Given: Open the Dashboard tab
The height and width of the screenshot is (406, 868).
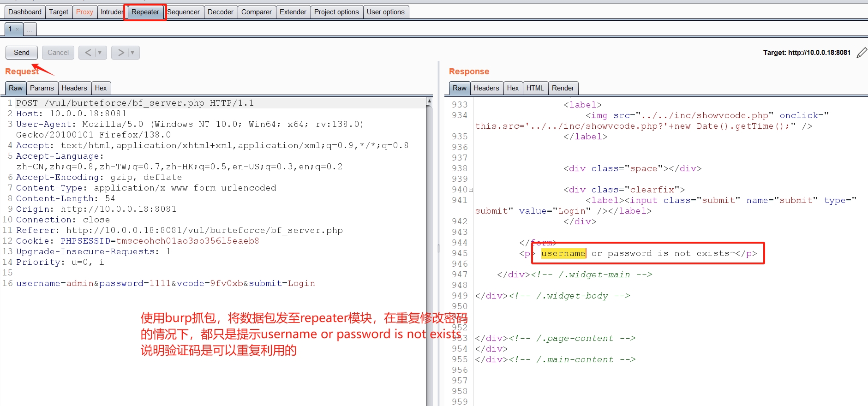Looking at the screenshot, I should click(25, 12).
